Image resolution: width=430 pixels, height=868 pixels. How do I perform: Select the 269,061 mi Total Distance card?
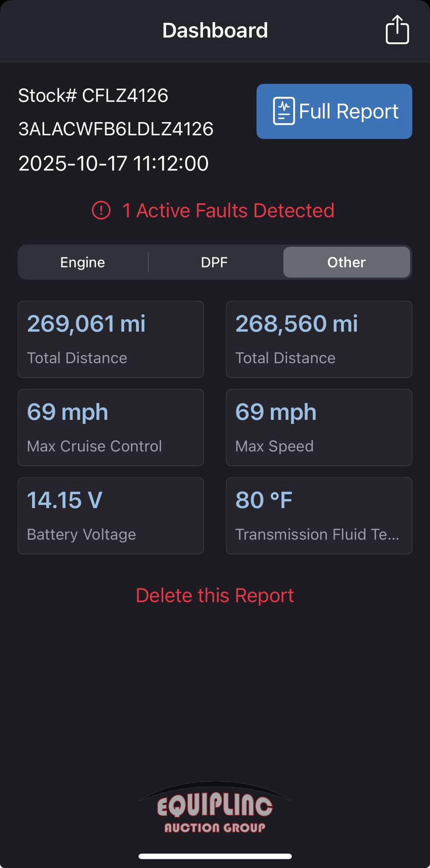click(x=111, y=339)
